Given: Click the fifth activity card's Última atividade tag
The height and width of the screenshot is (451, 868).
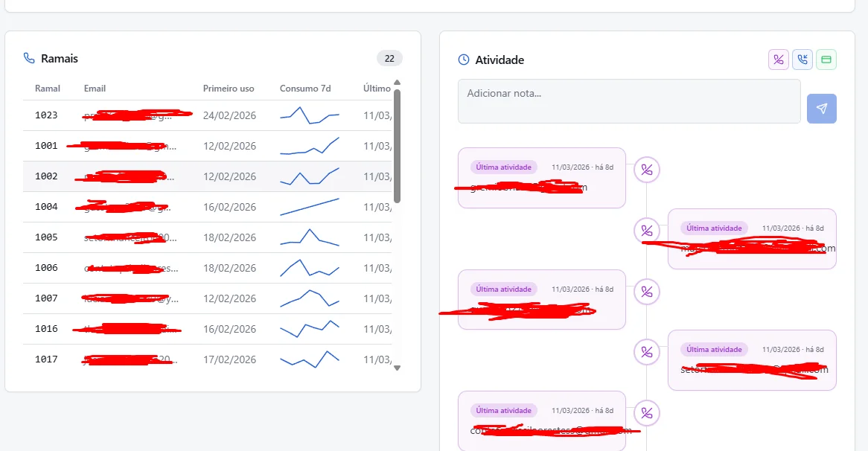Looking at the screenshot, I should (x=504, y=410).
